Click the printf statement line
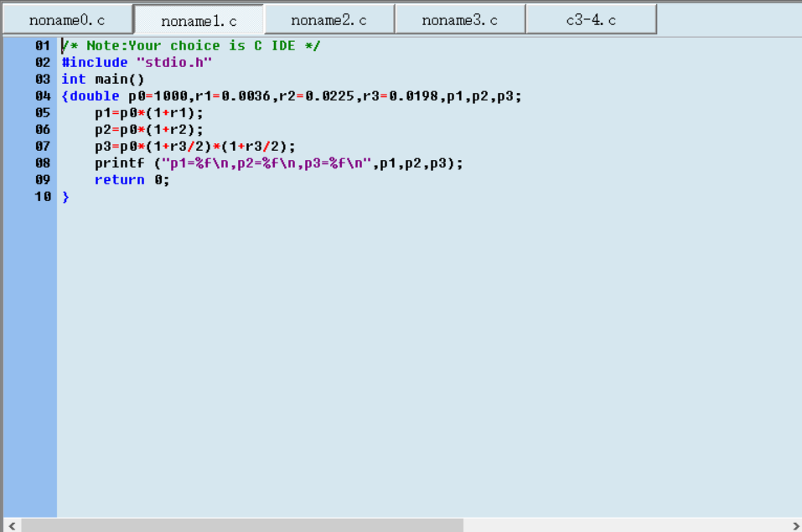 [x=279, y=163]
